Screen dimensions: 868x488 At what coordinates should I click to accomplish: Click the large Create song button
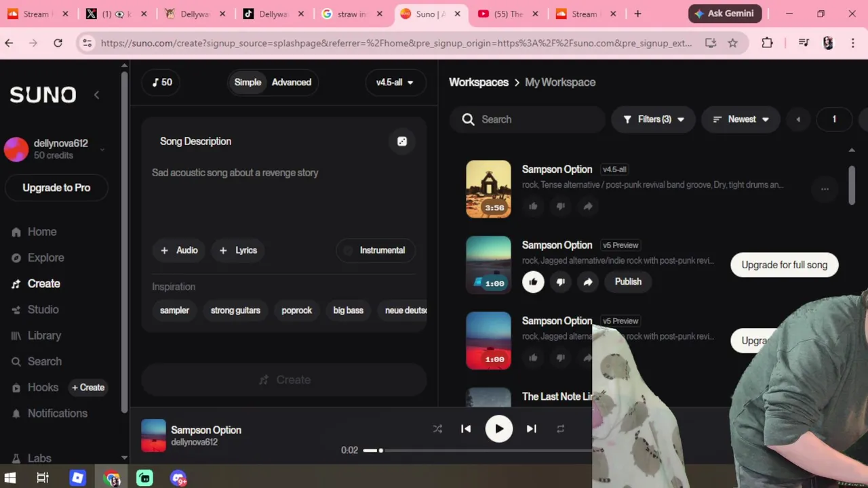coord(283,380)
